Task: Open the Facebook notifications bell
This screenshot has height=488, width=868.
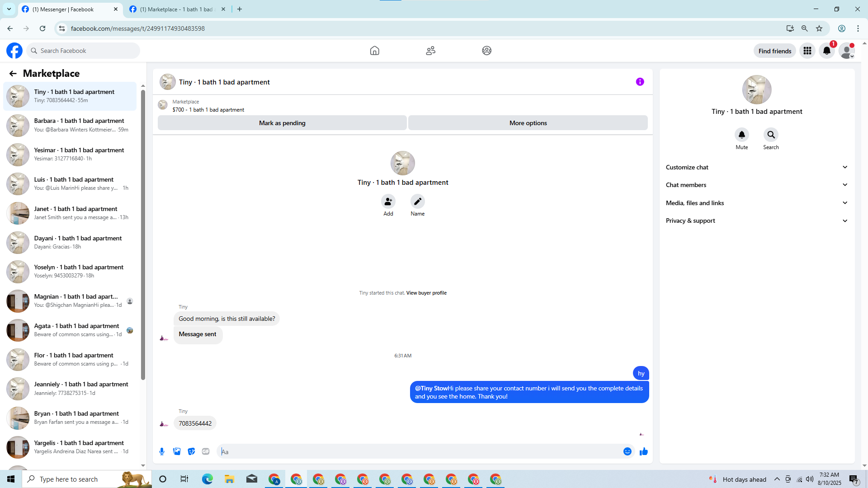Action: [x=827, y=51]
